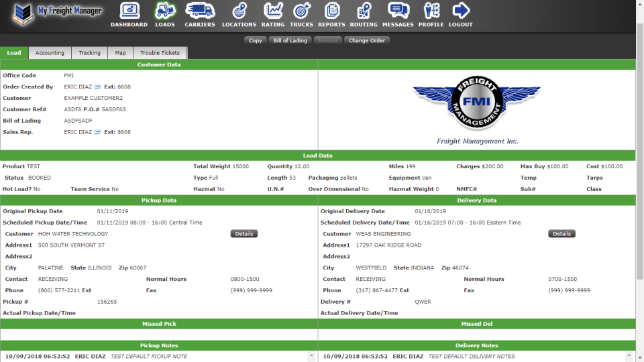Click TEST DEFAULT DELIVERY NOTES text
This screenshot has width=644, height=362.
(472, 356)
